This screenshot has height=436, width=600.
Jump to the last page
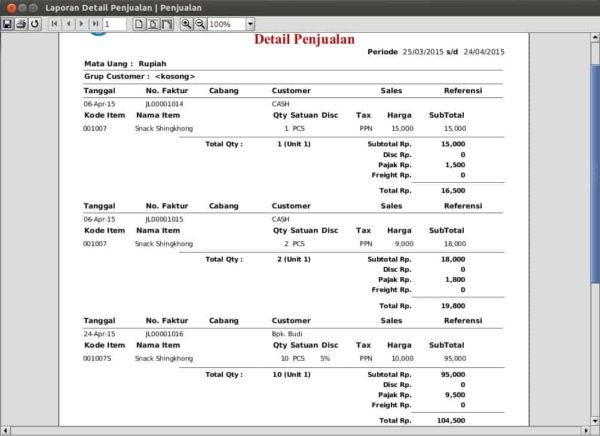[x=94, y=23]
